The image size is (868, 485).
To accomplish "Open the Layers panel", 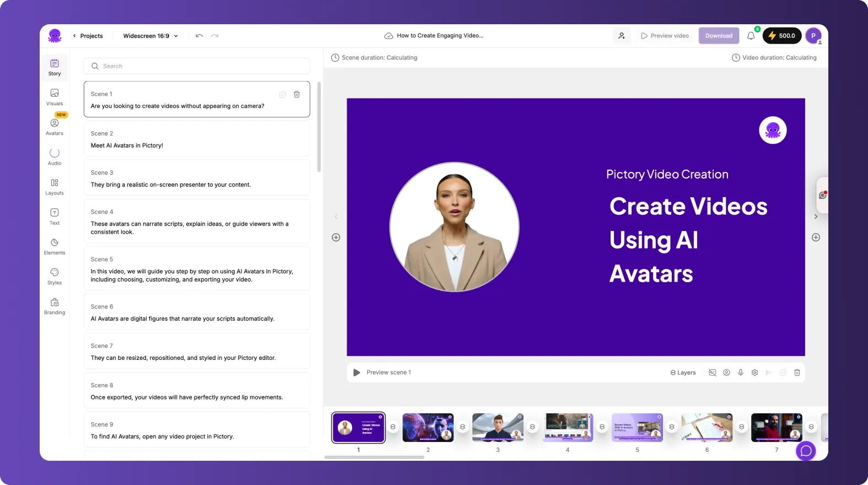I will [683, 373].
